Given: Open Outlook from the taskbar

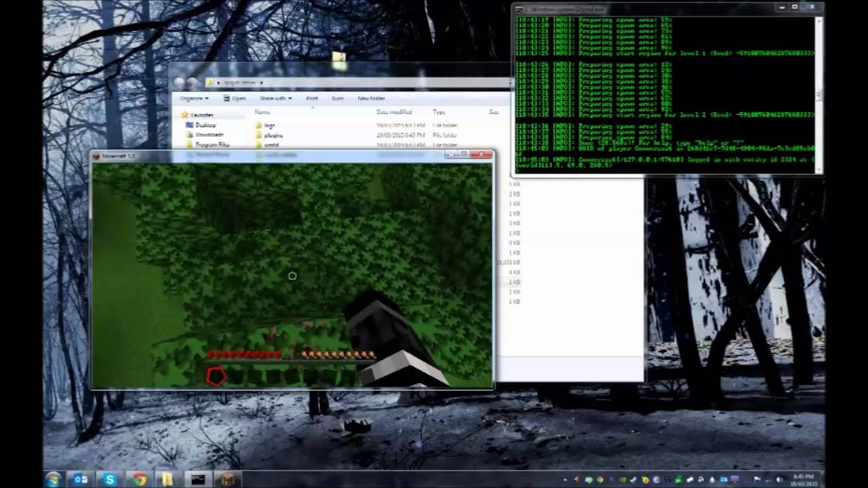Looking at the screenshot, I should pos(81,479).
